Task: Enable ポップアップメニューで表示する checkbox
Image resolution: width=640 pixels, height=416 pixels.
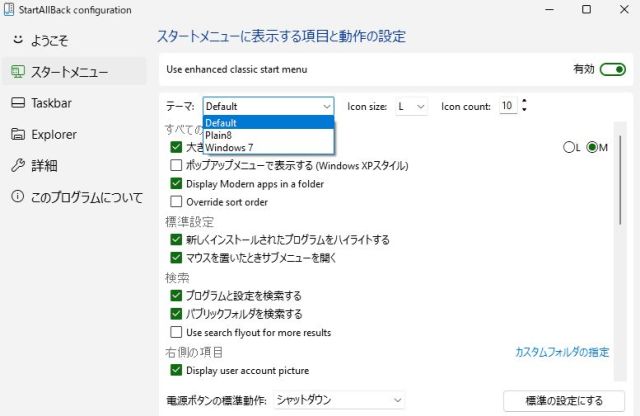Action: coord(176,165)
